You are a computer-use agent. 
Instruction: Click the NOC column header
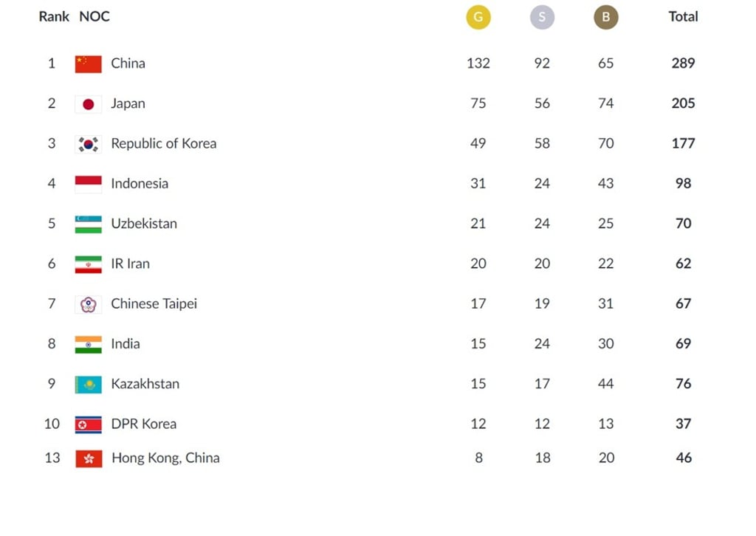[x=94, y=16]
